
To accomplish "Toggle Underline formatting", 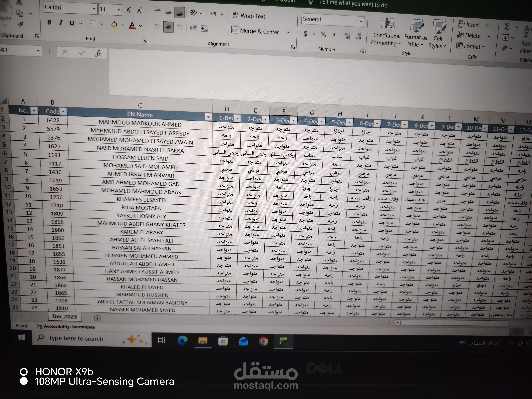I will click(72, 23).
